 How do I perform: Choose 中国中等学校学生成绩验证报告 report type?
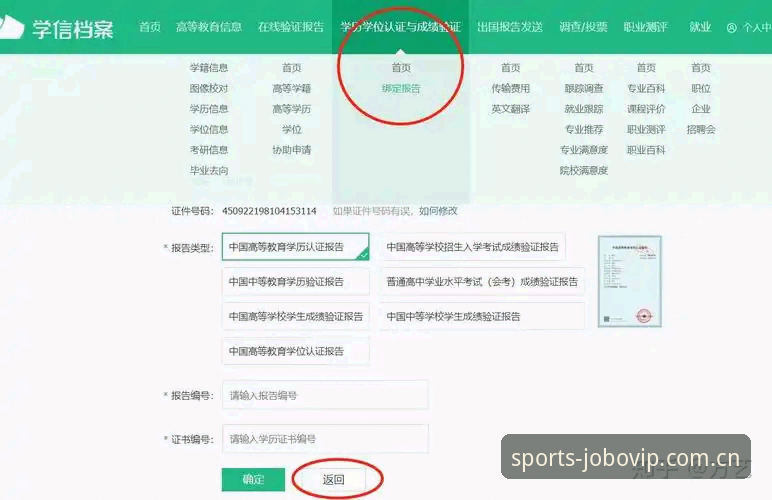pos(483,316)
